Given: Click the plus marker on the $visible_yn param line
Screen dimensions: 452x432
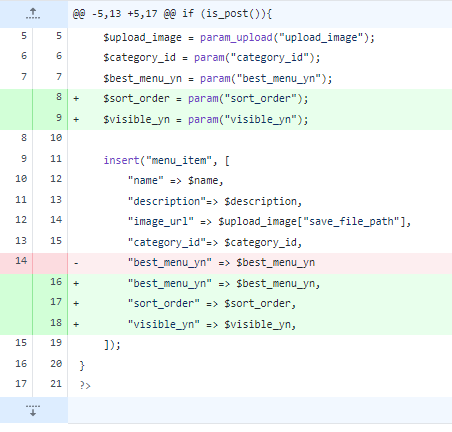Looking at the screenshot, I should pos(76,119).
